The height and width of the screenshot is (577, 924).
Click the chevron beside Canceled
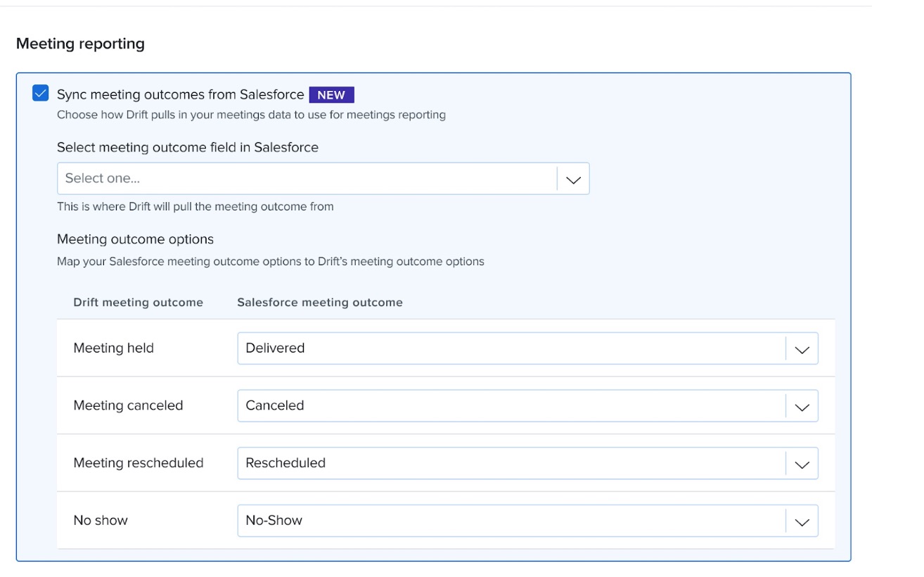click(802, 407)
